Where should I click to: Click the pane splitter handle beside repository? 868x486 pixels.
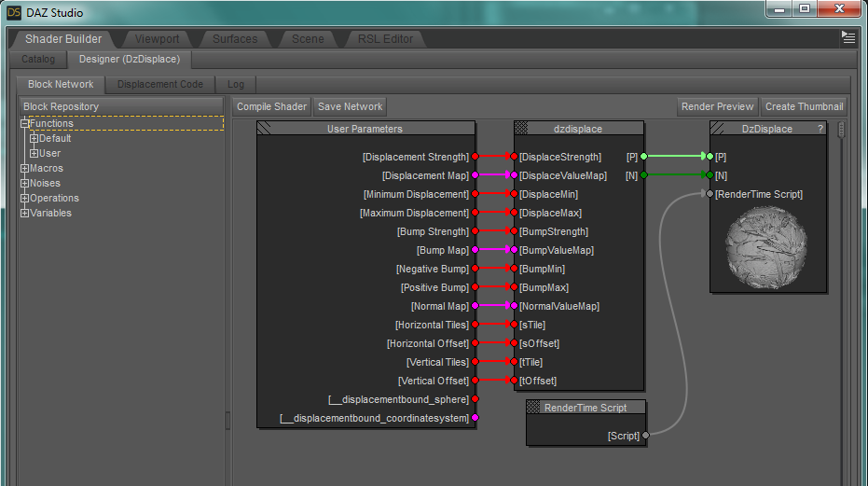(x=227, y=420)
